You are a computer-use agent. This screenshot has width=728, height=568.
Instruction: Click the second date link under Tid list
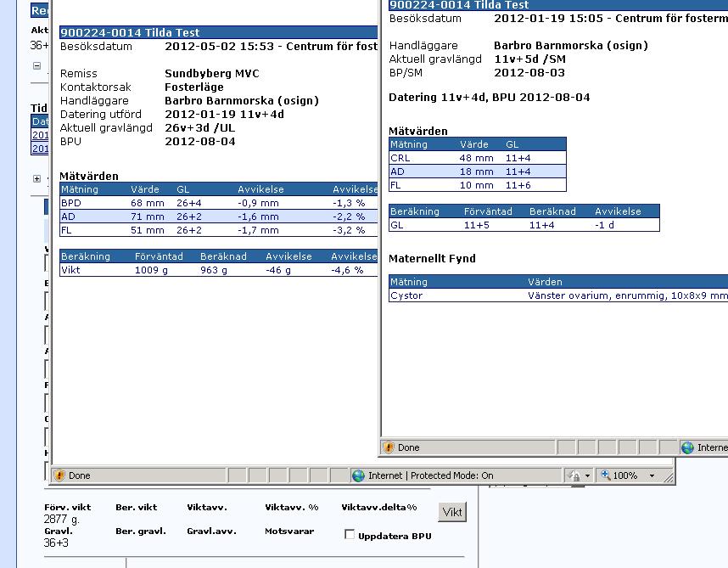tap(40, 149)
